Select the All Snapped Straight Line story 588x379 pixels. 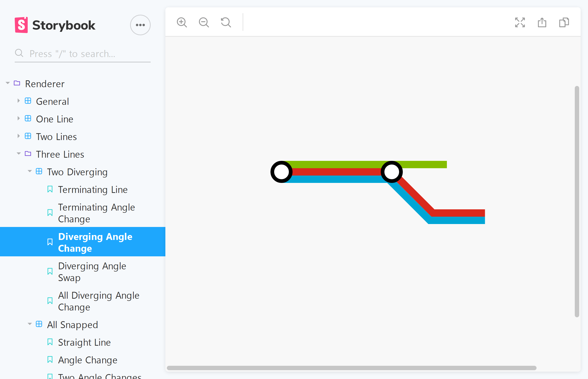coord(84,342)
